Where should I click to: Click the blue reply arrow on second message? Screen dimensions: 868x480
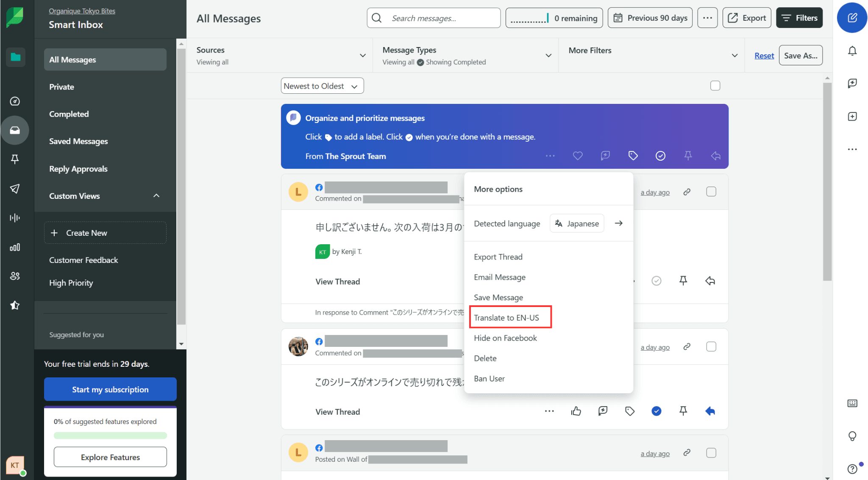(x=710, y=411)
